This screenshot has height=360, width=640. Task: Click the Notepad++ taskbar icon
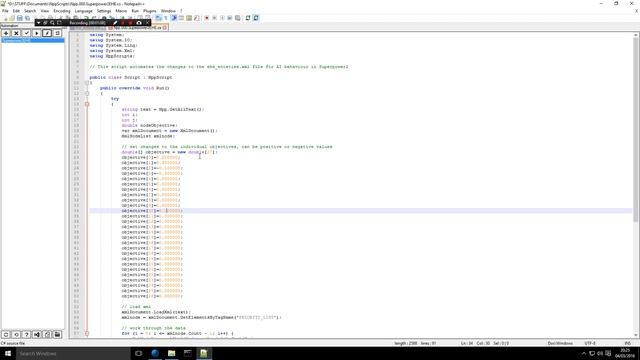[204, 353]
